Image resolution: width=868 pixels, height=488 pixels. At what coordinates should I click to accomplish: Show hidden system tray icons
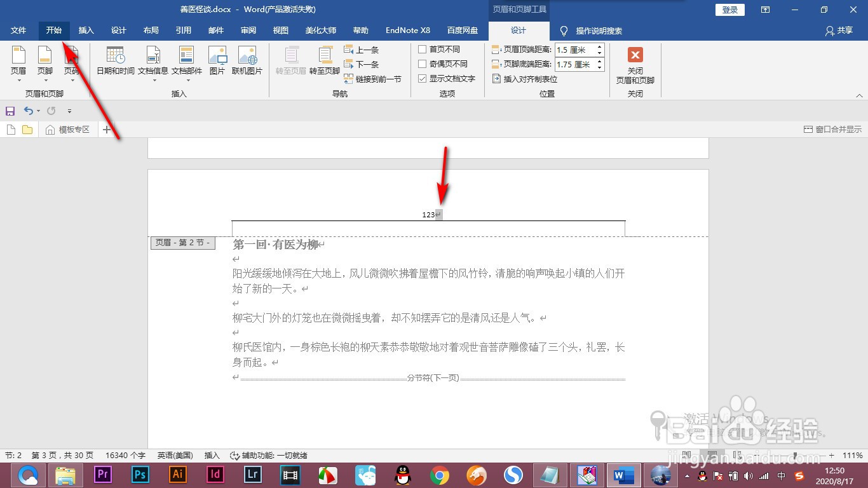click(x=687, y=475)
